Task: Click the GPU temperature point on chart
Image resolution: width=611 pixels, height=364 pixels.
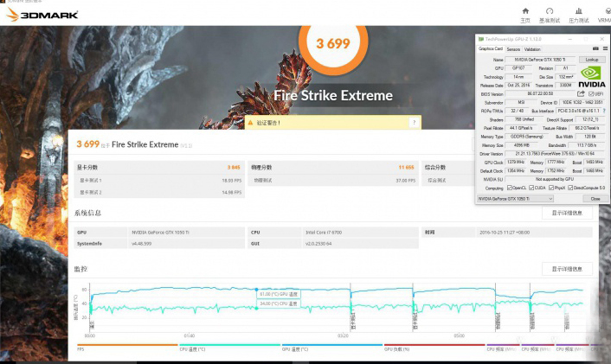Action: 256,290
